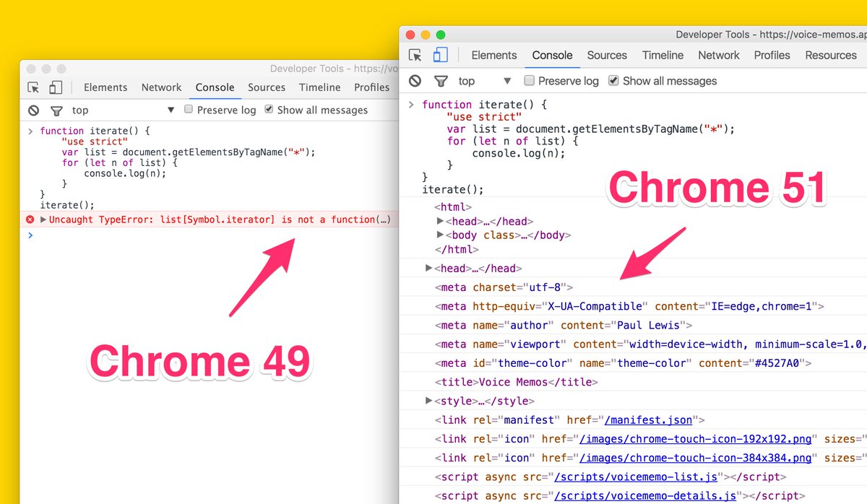
Task: Open Network tab in Chrome 49 window
Action: click(162, 87)
